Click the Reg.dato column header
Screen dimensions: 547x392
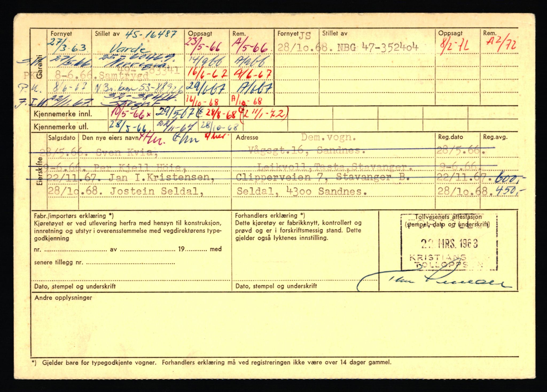coord(451,137)
